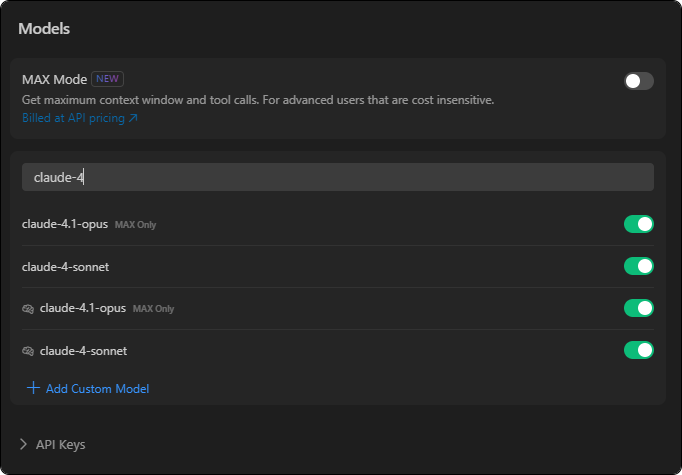682x475 pixels.
Task: Expand the API Keys section chevron
Action: [x=23, y=444]
